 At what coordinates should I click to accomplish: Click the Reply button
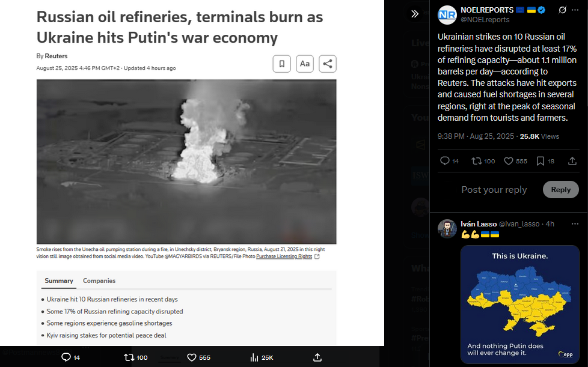pos(560,189)
